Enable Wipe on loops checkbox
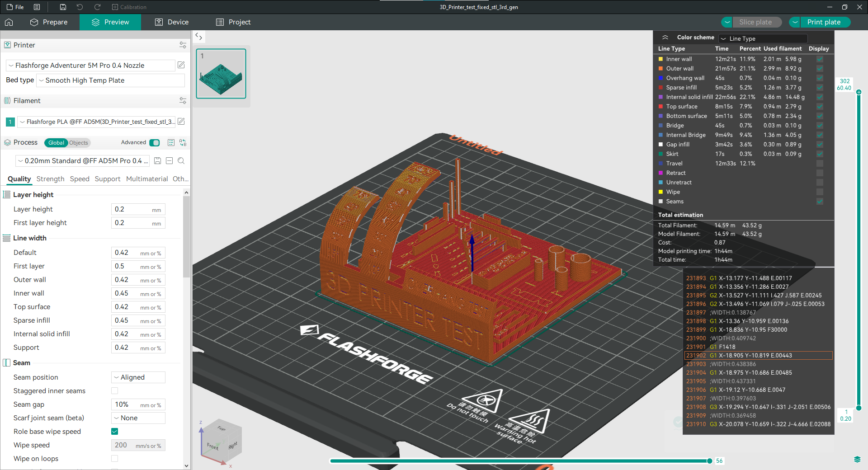 tap(115, 459)
